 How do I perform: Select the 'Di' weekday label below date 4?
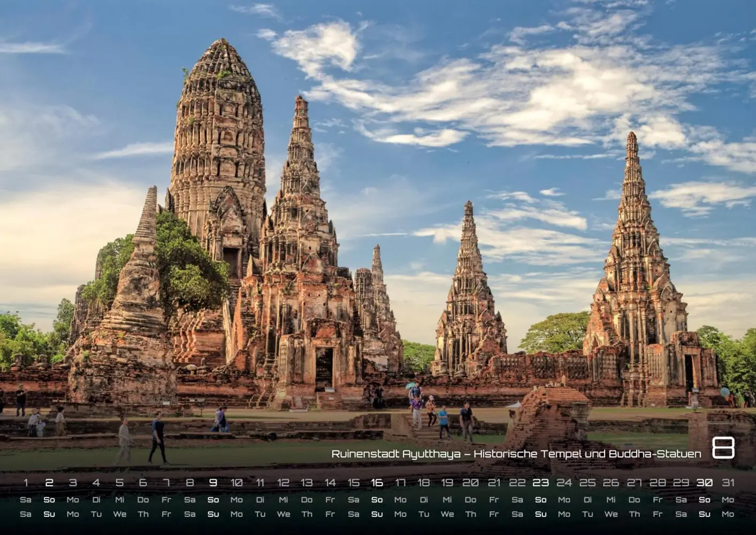coord(96,499)
